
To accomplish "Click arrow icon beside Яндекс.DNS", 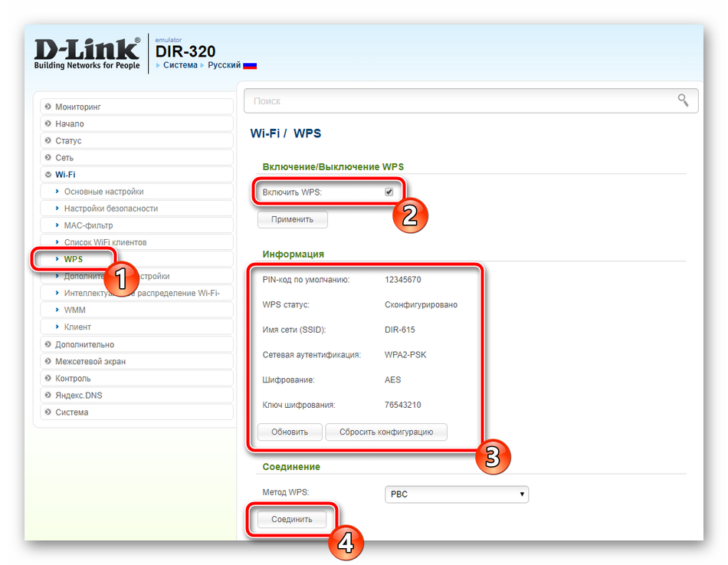I will tap(48, 395).
